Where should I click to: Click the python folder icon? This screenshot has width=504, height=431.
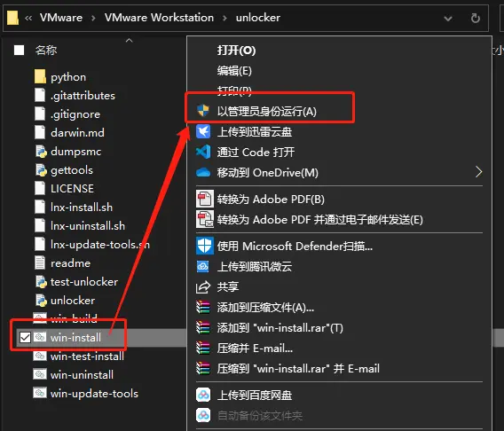tap(40, 77)
